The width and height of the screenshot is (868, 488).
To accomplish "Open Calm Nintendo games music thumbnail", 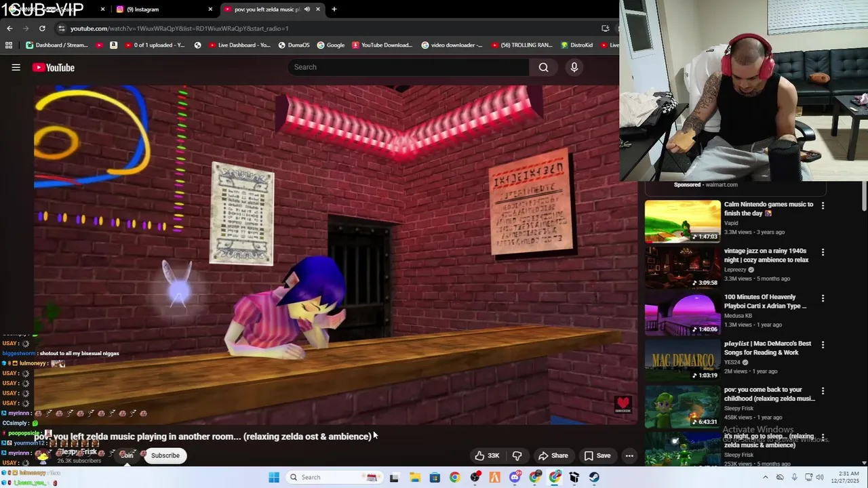I will 682,221.
